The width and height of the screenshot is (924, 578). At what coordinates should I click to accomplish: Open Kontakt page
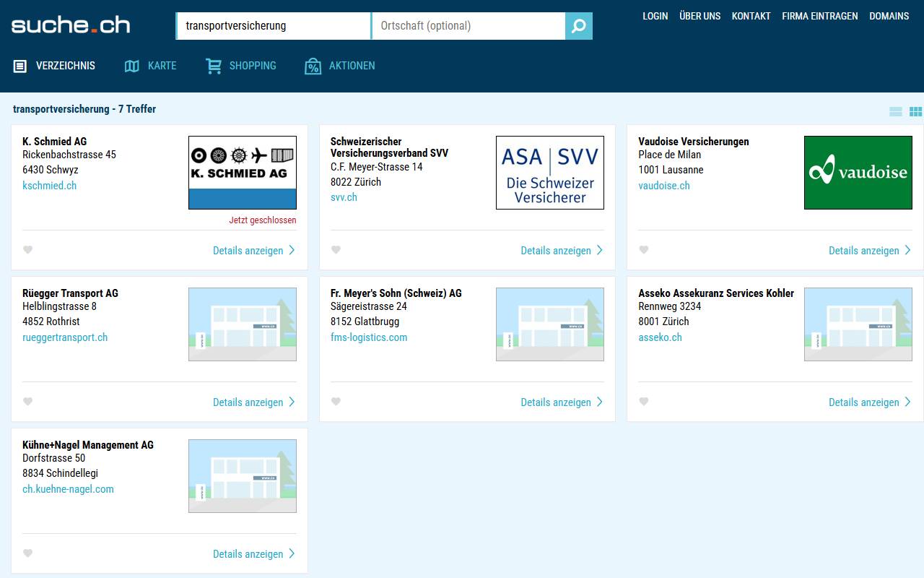click(751, 16)
